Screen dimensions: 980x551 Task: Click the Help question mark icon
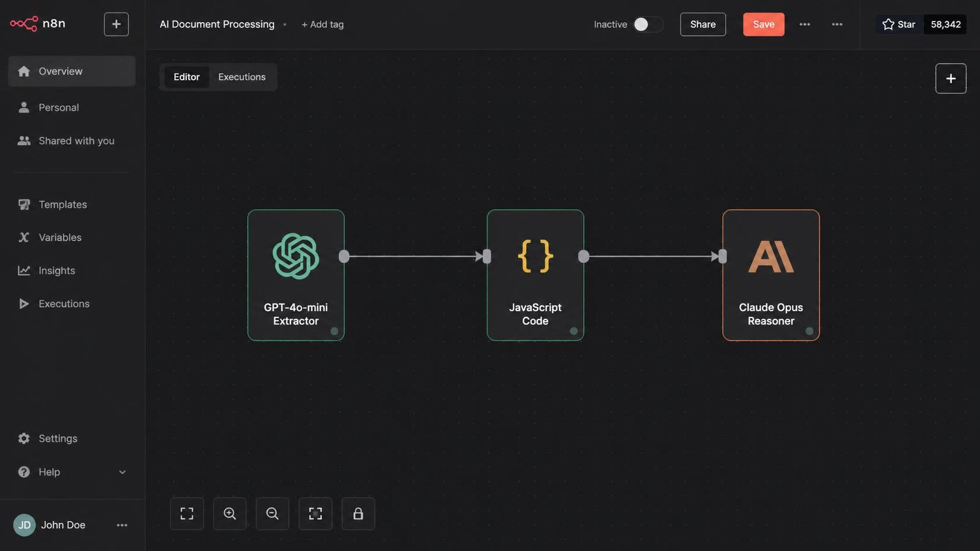click(24, 472)
